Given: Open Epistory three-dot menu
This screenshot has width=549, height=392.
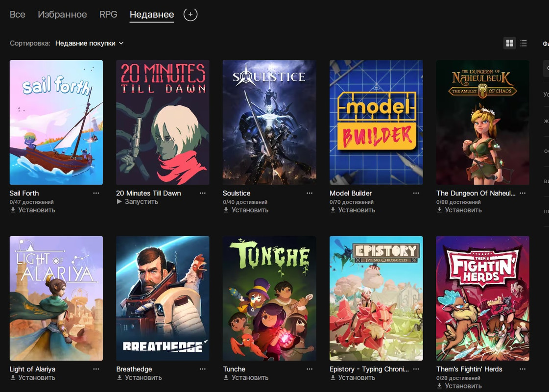Looking at the screenshot, I should (x=416, y=369).
